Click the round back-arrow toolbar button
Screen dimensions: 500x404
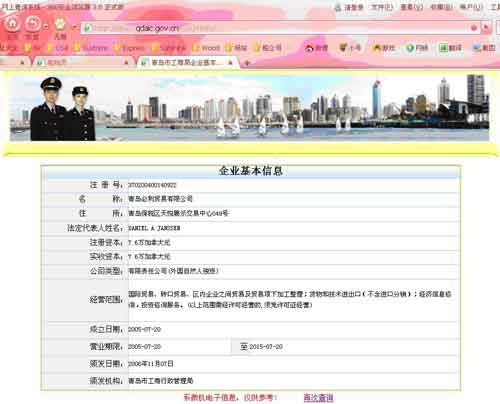coord(33,24)
